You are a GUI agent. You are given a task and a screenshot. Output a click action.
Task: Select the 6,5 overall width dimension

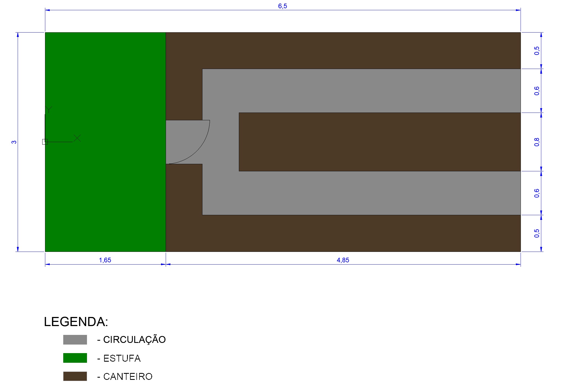282,6
